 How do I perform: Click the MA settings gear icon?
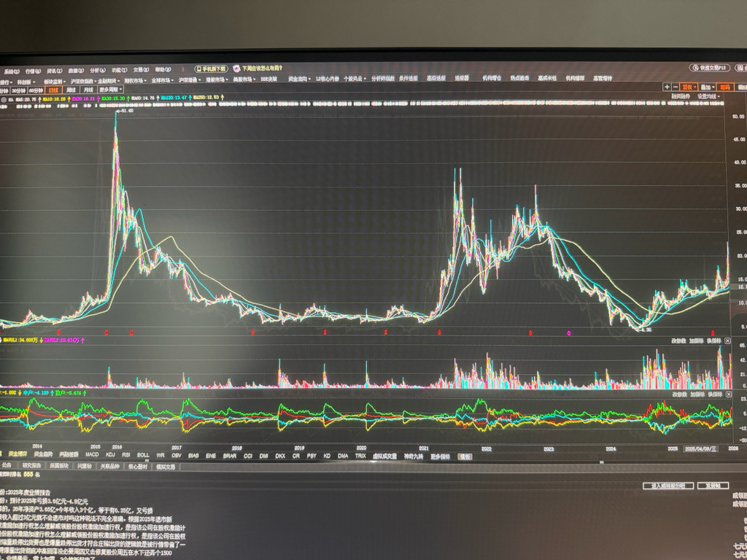tap(4, 99)
